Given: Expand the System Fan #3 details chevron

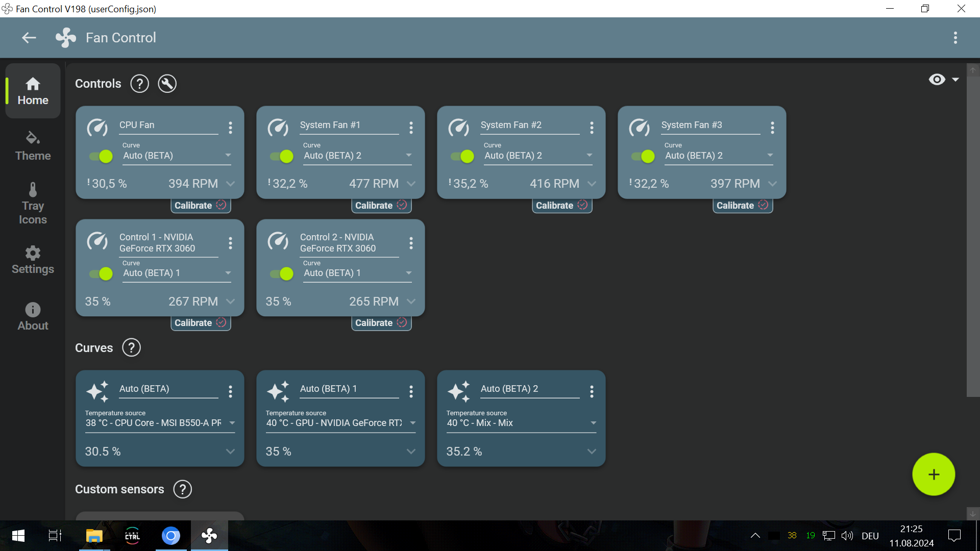Looking at the screenshot, I should (772, 184).
